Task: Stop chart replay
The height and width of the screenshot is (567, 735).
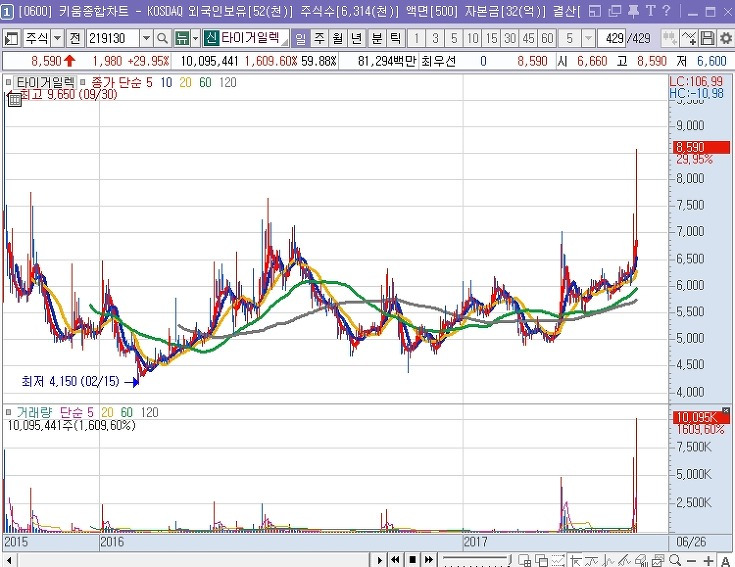Action: pos(412,560)
